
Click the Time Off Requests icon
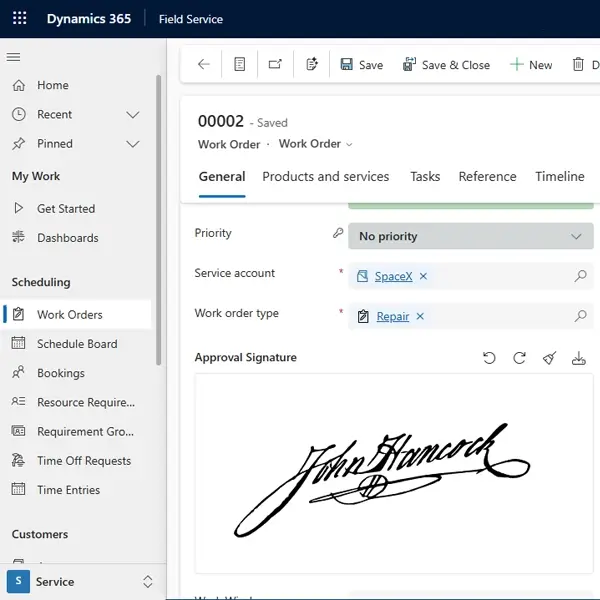18,460
